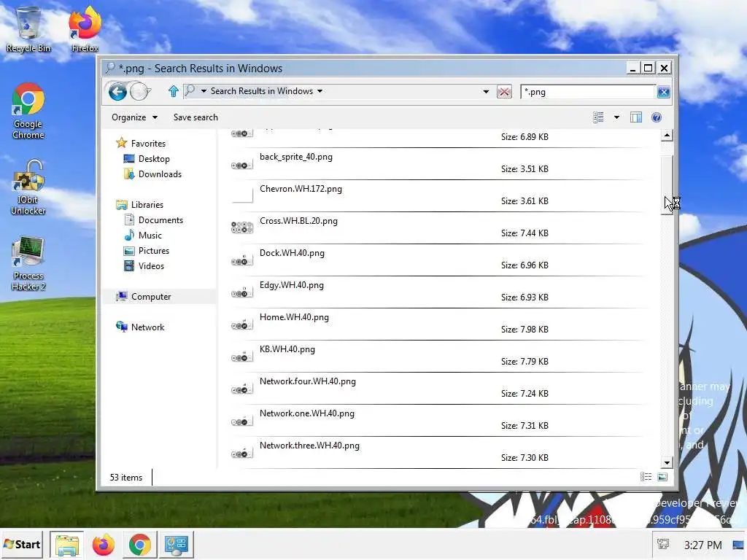The height and width of the screenshot is (560, 747).
Task: Toggle the preview pane icon
Action: [636, 117]
